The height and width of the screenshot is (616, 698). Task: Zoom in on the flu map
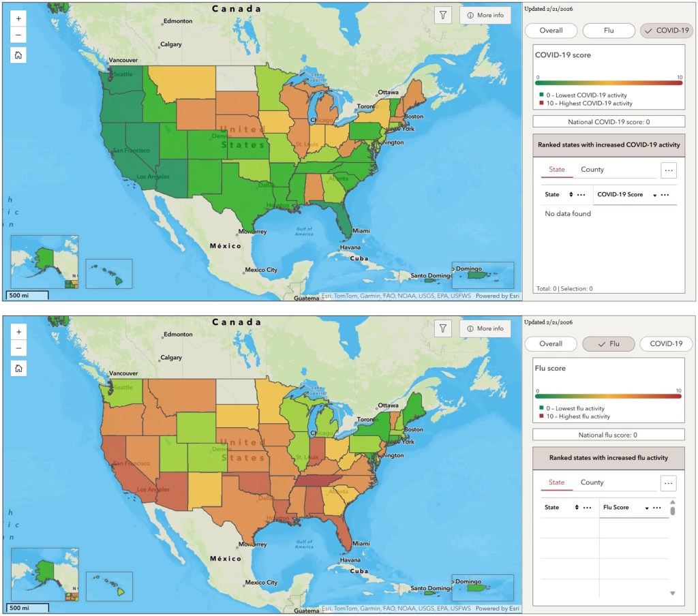pyautogui.click(x=18, y=332)
